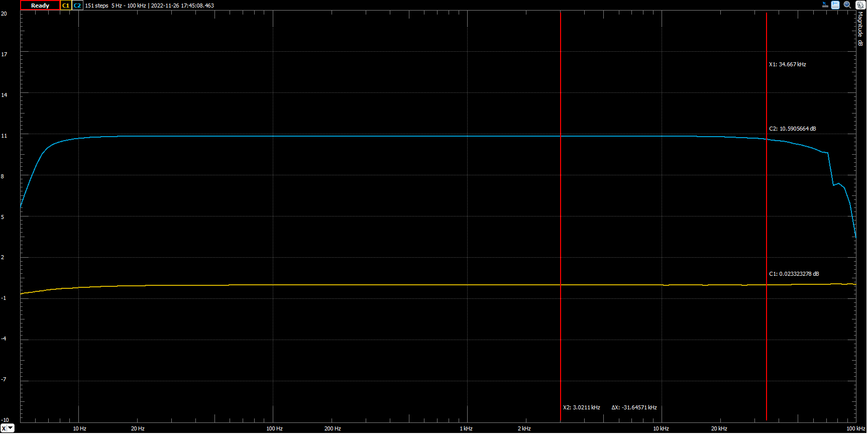
Task: Open plot settings via gear icon
Action: 859,5
